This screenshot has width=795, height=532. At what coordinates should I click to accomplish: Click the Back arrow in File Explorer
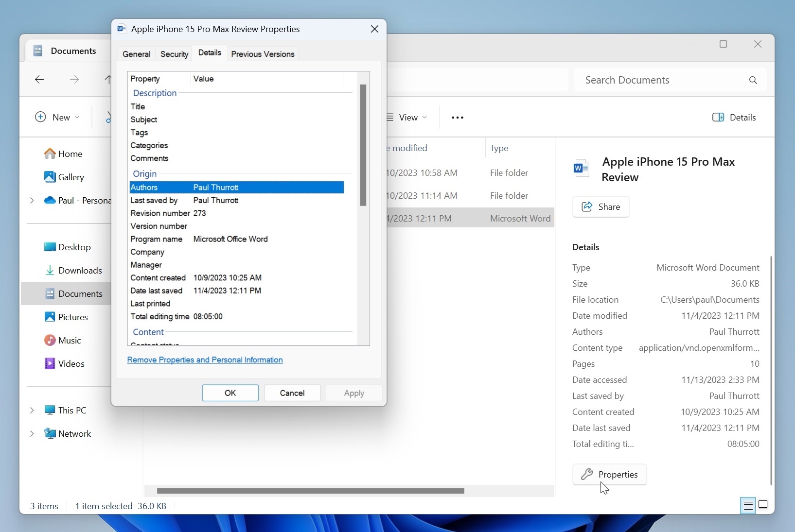39,80
